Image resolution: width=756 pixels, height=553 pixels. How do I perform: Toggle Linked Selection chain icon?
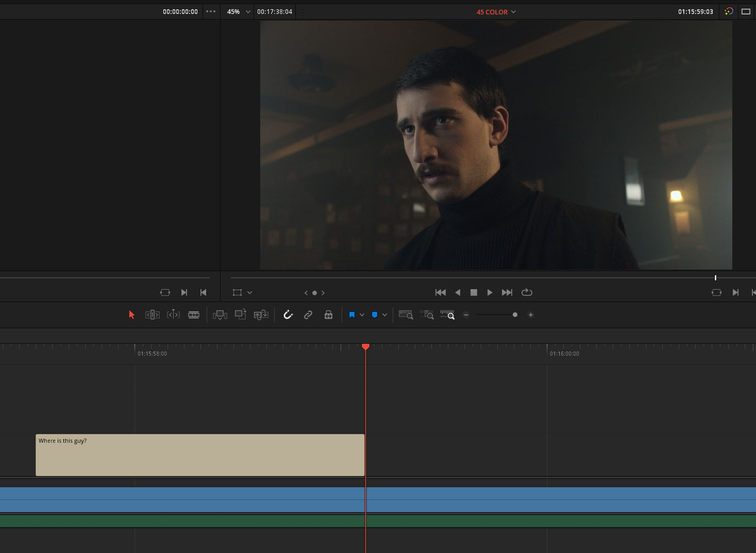(308, 315)
